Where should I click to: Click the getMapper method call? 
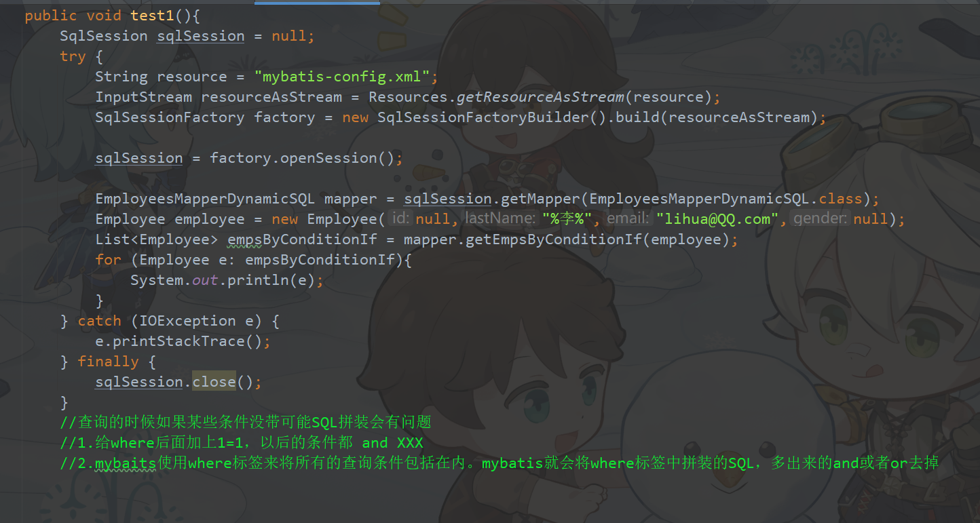(x=540, y=199)
